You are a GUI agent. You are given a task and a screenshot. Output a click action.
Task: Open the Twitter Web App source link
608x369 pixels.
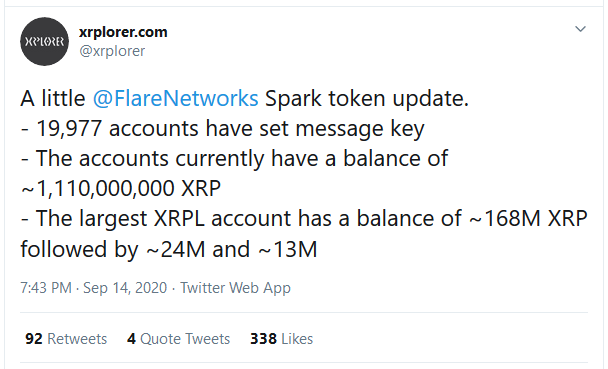[x=235, y=288]
